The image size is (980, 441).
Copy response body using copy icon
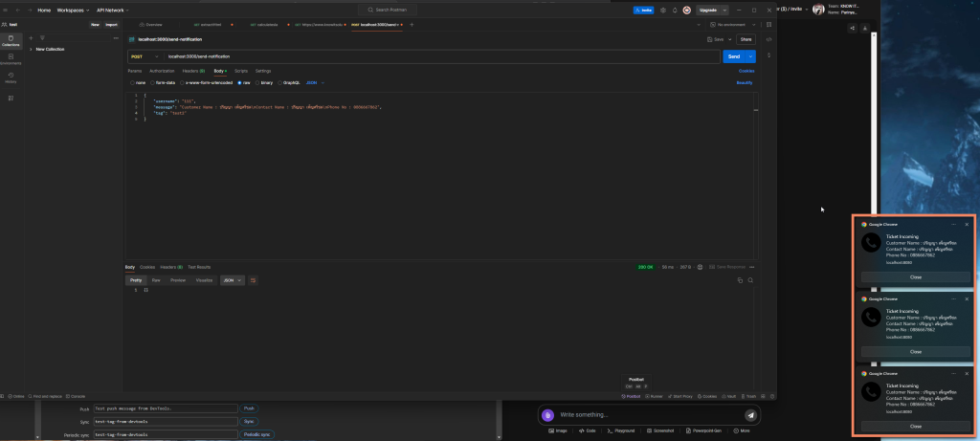(x=742, y=280)
